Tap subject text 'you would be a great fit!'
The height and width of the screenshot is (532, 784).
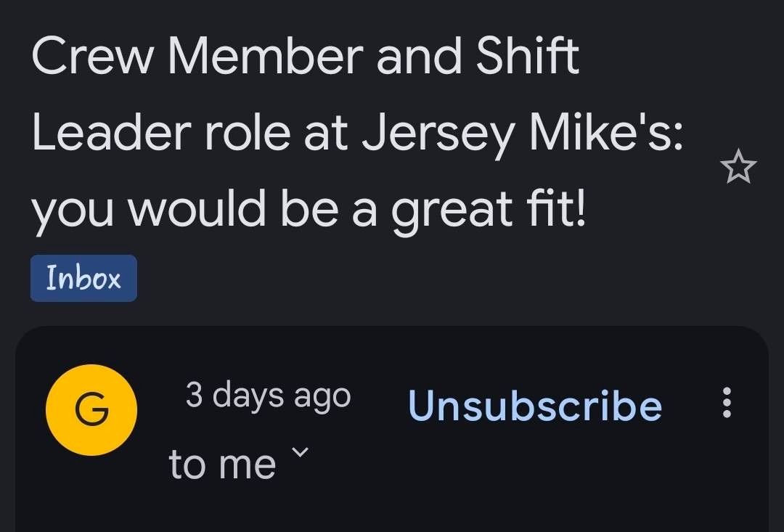[308, 208]
